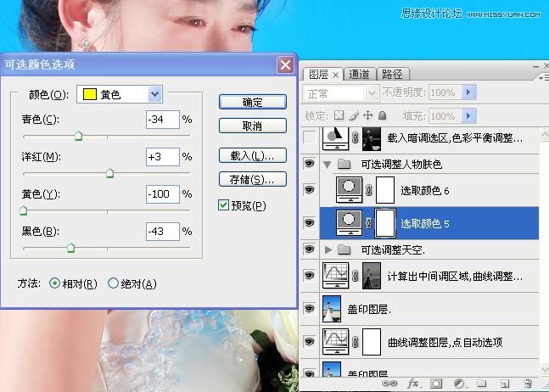Image resolution: width=549 pixels, height=392 pixels.
Task: Open the 填充 slider arrow
Action: [468, 115]
